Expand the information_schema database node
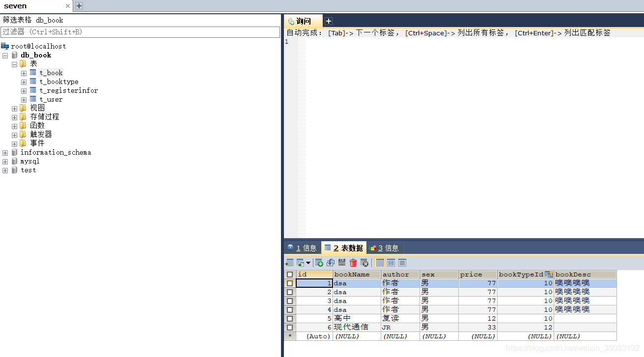The height and width of the screenshot is (357, 644). 5,153
